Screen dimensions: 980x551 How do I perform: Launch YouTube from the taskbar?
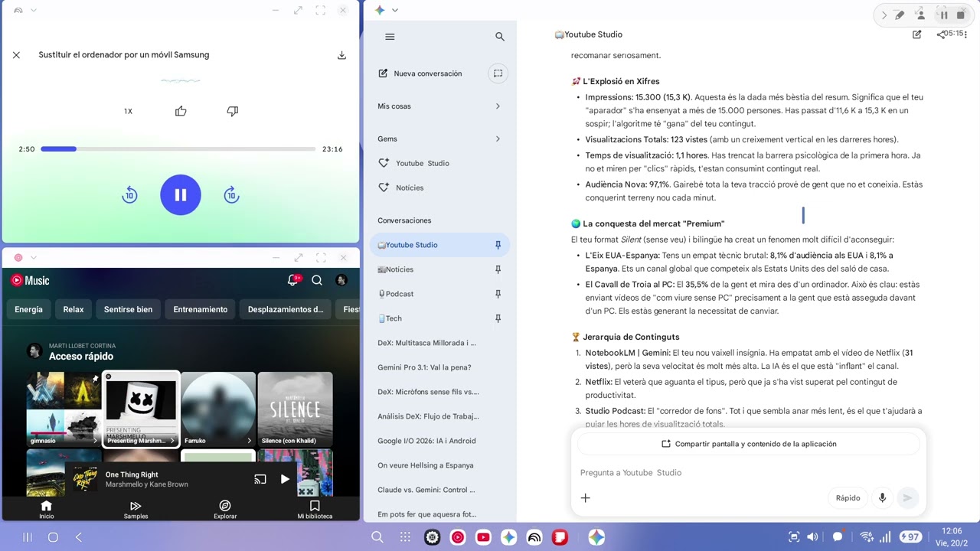(483, 537)
